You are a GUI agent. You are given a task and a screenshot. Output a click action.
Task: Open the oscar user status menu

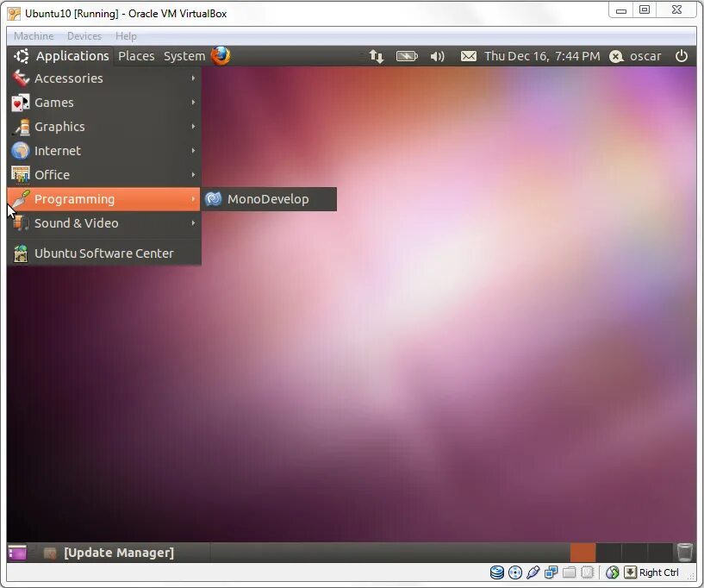pyautogui.click(x=635, y=56)
